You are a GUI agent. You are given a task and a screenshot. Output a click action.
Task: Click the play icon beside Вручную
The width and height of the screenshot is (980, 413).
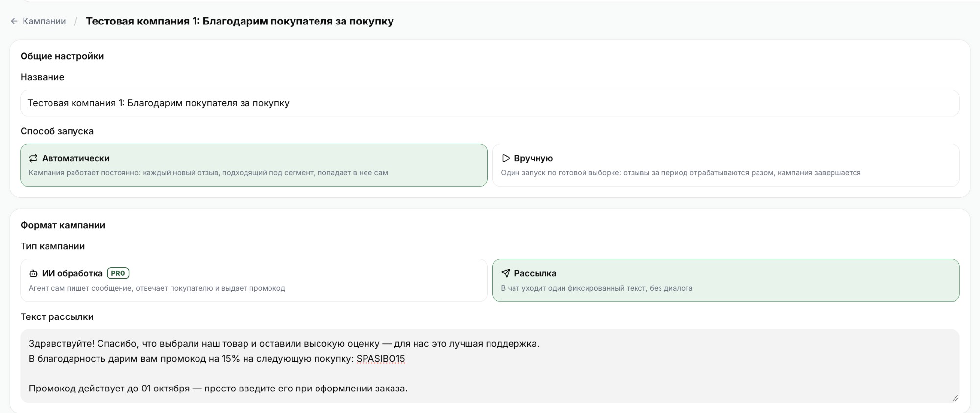pyautogui.click(x=506, y=158)
